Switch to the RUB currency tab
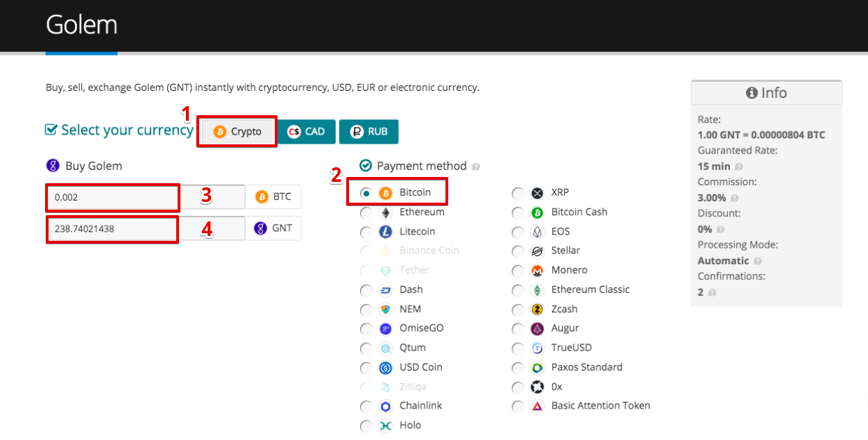The width and height of the screenshot is (868, 440). pos(368,132)
